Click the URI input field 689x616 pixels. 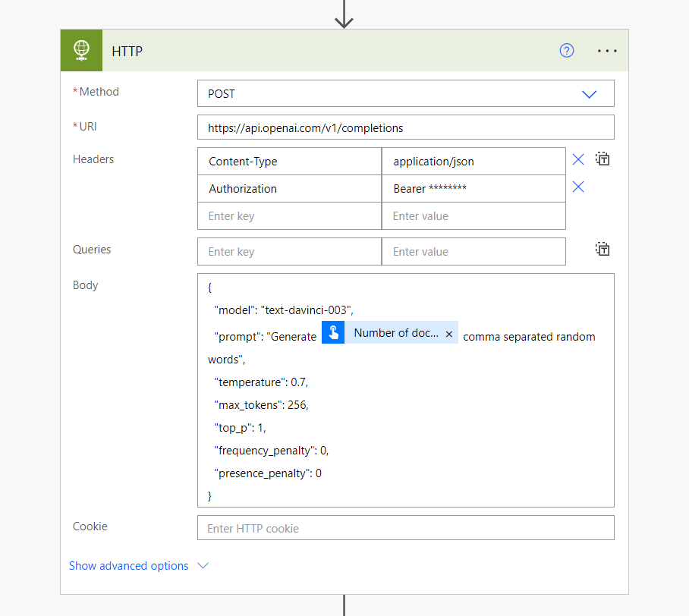pyautogui.click(x=405, y=128)
